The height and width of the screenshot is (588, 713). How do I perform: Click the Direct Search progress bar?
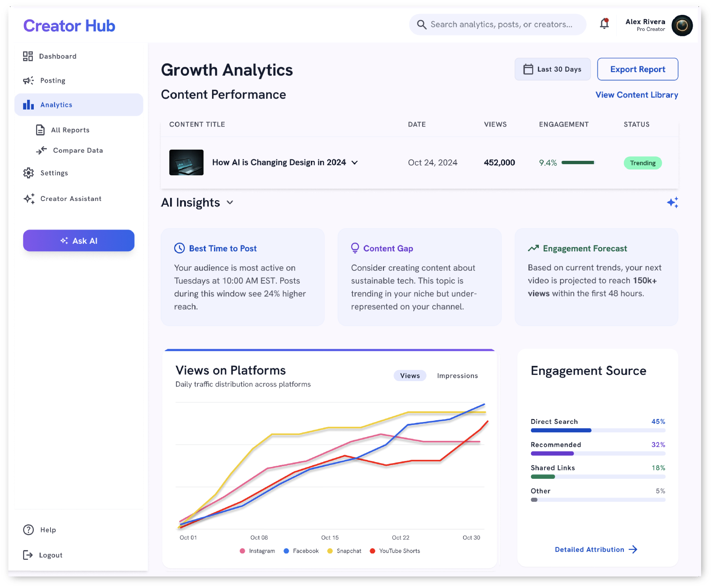pos(598,430)
